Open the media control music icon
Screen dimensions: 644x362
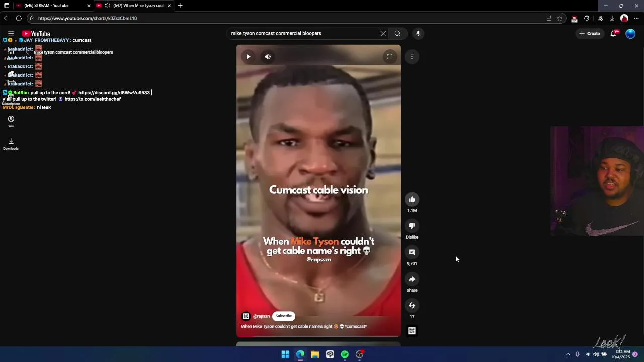click(x=600, y=18)
